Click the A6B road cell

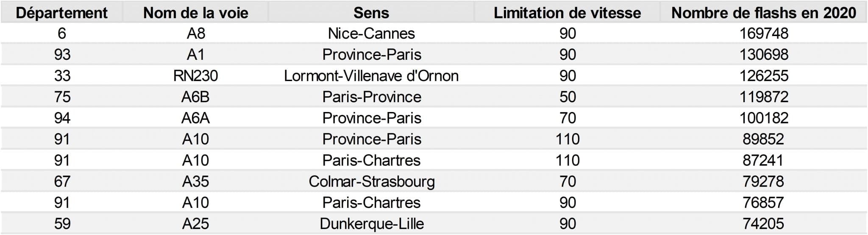tap(195, 97)
